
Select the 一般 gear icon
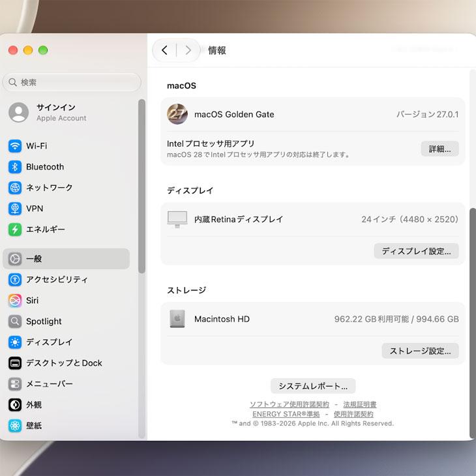tap(15, 259)
